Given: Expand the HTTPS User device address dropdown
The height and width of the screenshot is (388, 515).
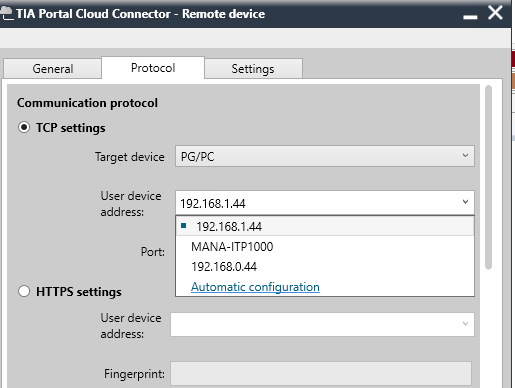Looking at the screenshot, I should point(465,324).
